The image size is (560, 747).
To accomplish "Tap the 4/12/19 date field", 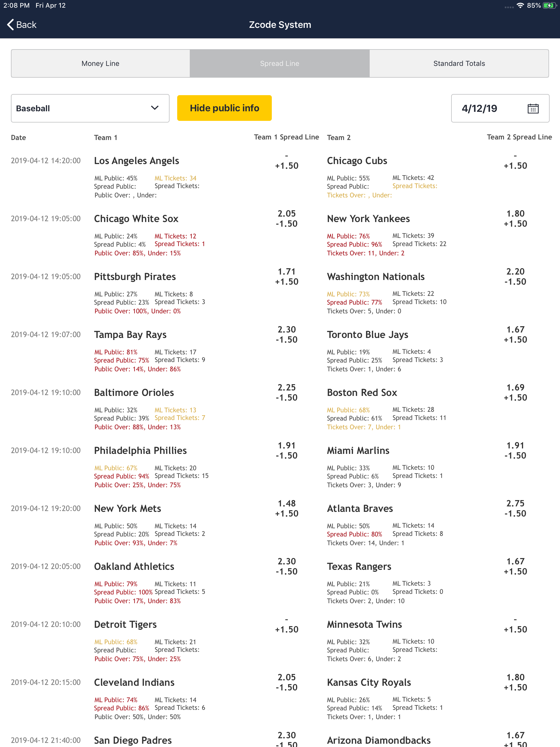I will pyautogui.click(x=479, y=108).
